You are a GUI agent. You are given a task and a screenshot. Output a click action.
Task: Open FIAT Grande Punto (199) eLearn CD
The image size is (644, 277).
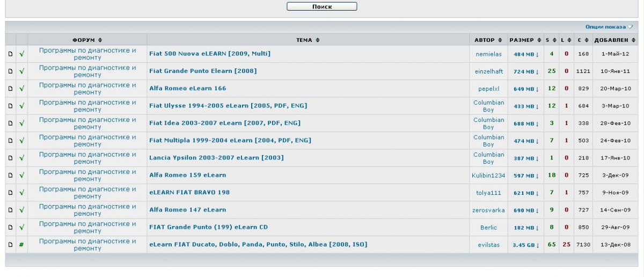click(x=208, y=227)
